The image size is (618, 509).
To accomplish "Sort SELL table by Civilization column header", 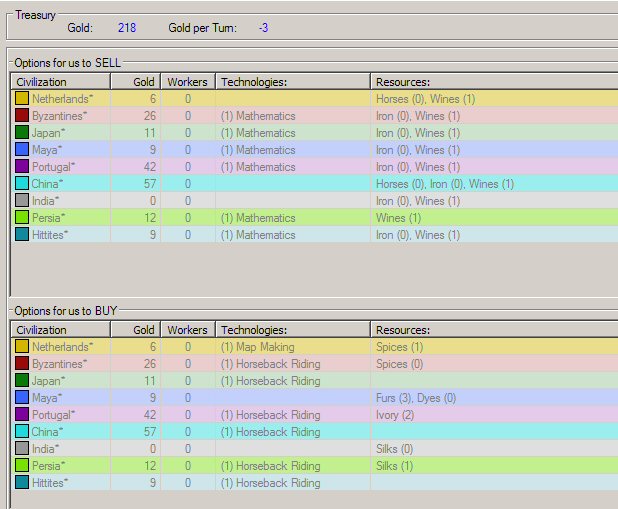I will tap(61, 82).
